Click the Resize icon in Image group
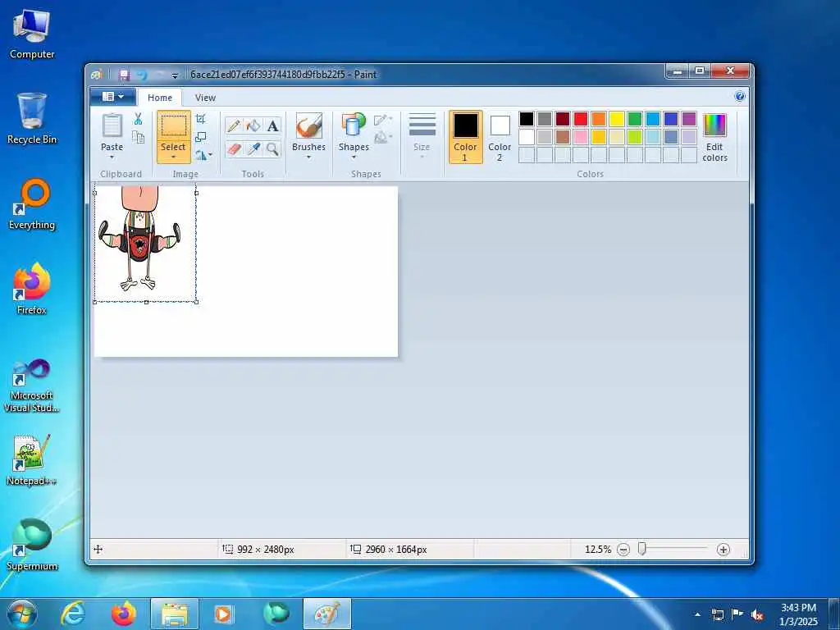Screen dimensions: 840x630 click(201, 137)
